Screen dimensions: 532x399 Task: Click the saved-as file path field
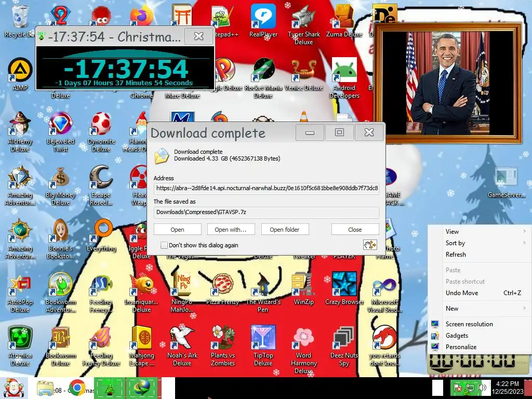[267, 212]
